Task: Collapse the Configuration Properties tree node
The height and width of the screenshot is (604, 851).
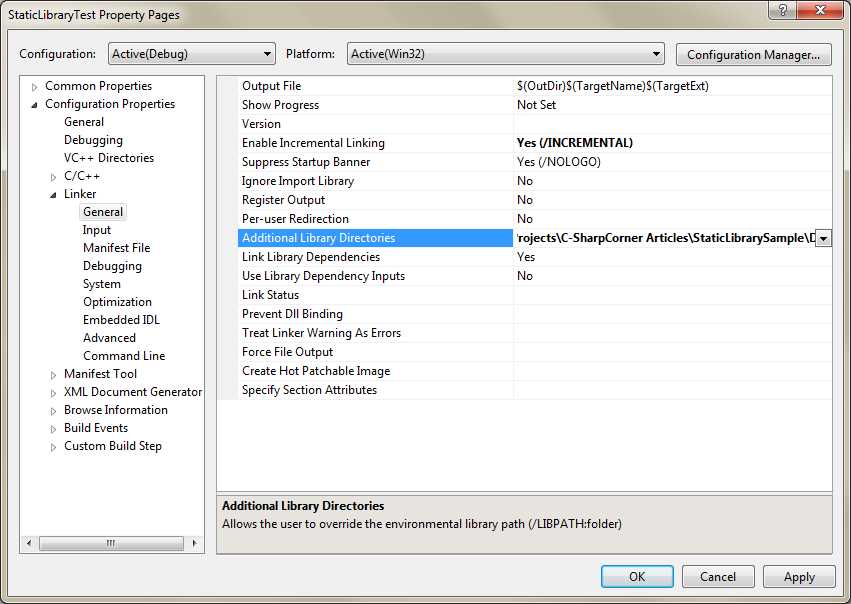Action: 33,103
